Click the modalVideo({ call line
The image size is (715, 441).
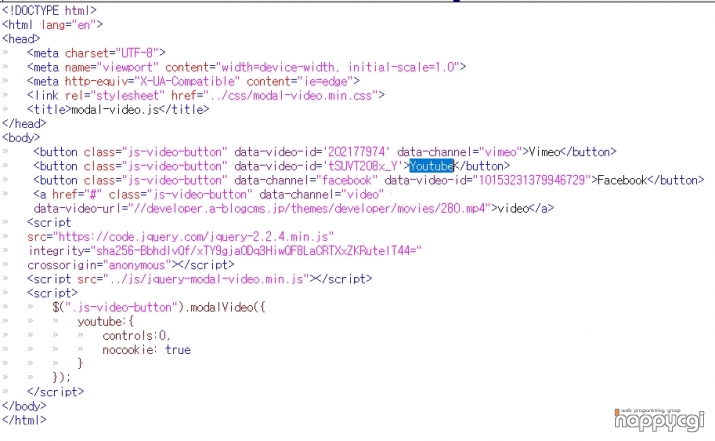tap(159, 307)
